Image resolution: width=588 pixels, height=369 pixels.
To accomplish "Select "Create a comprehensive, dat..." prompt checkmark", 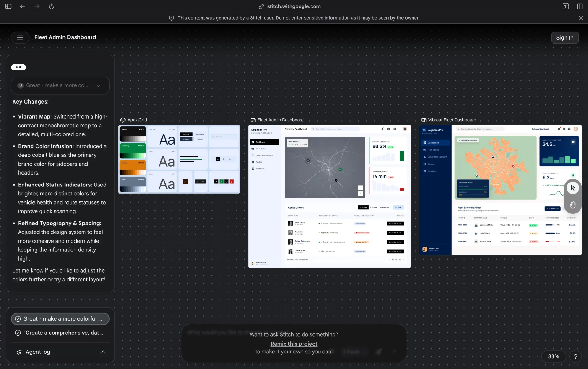I will [18, 333].
